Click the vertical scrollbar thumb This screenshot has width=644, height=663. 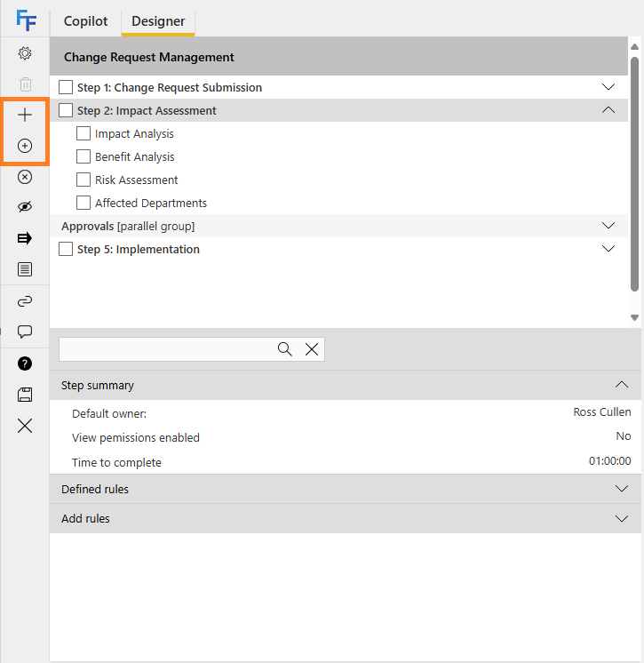(634, 174)
